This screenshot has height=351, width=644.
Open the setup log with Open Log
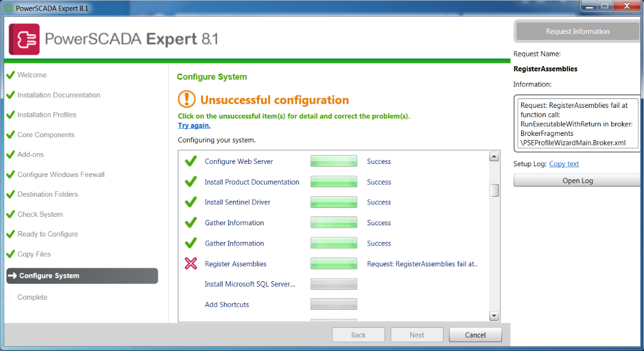click(x=577, y=181)
